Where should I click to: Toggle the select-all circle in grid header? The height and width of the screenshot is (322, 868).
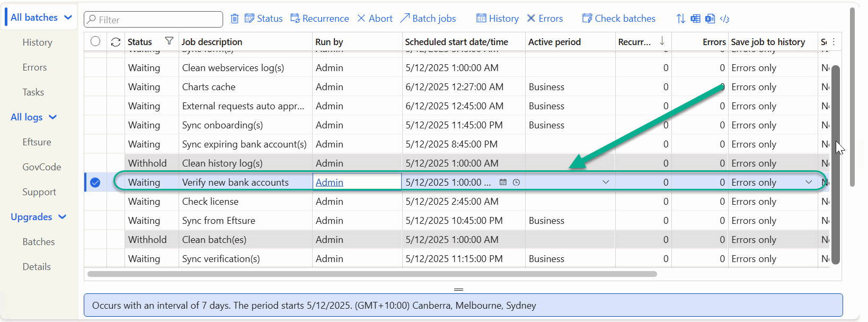(x=95, y=41)
